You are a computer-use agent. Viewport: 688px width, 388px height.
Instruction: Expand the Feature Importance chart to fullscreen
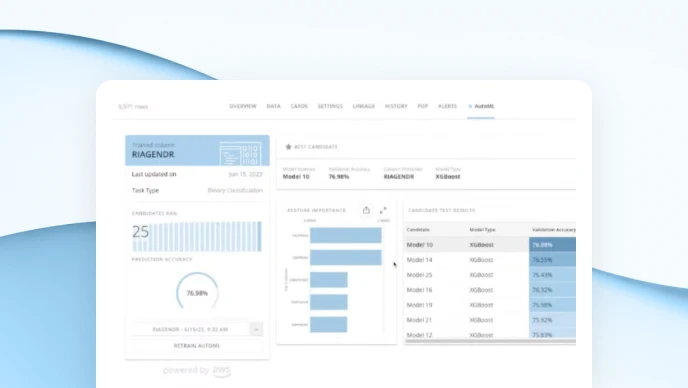(383, 210)
